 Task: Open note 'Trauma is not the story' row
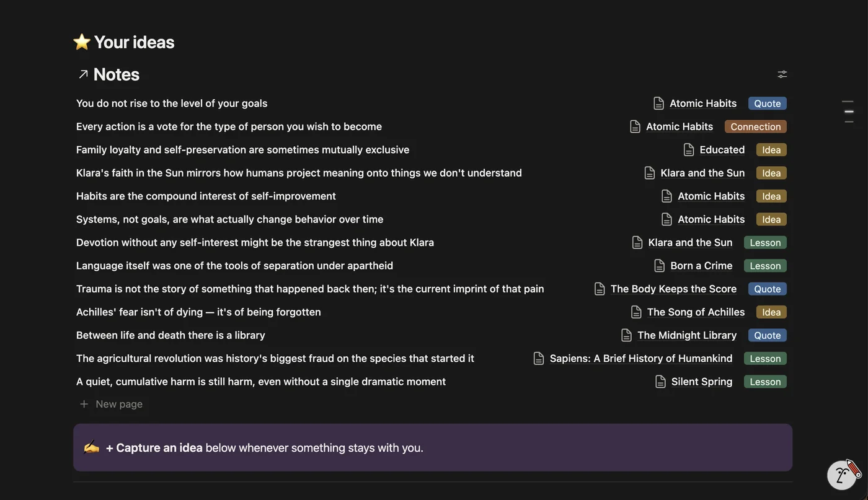(310, 289)
